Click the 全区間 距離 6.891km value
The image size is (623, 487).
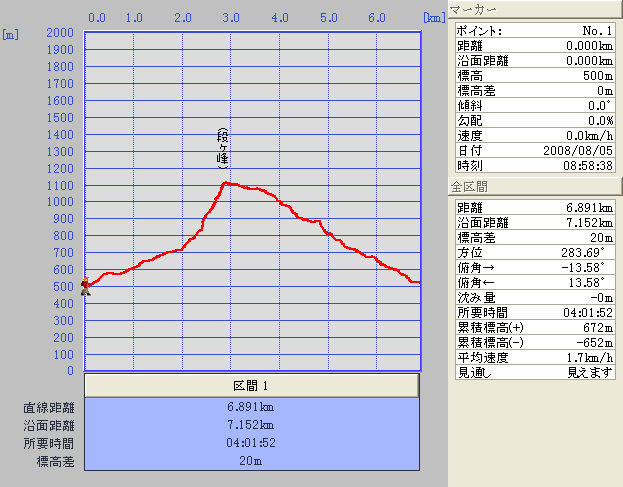590,207
